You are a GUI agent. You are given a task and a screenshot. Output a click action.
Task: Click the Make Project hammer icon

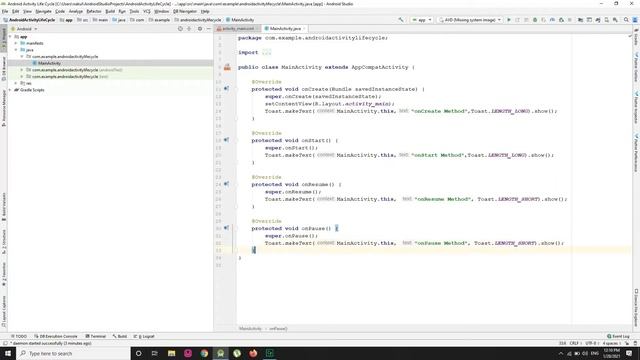(x=401, y=20)
